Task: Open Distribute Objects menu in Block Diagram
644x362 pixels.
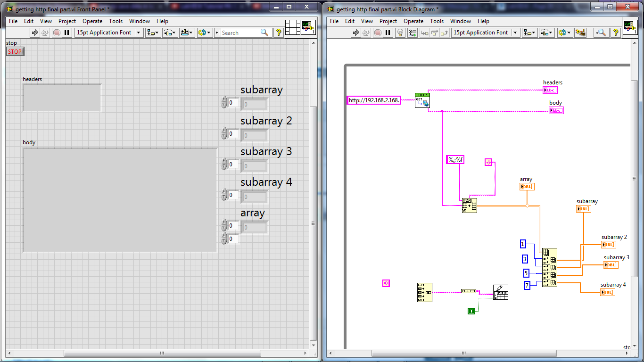Action: (546, 33)
